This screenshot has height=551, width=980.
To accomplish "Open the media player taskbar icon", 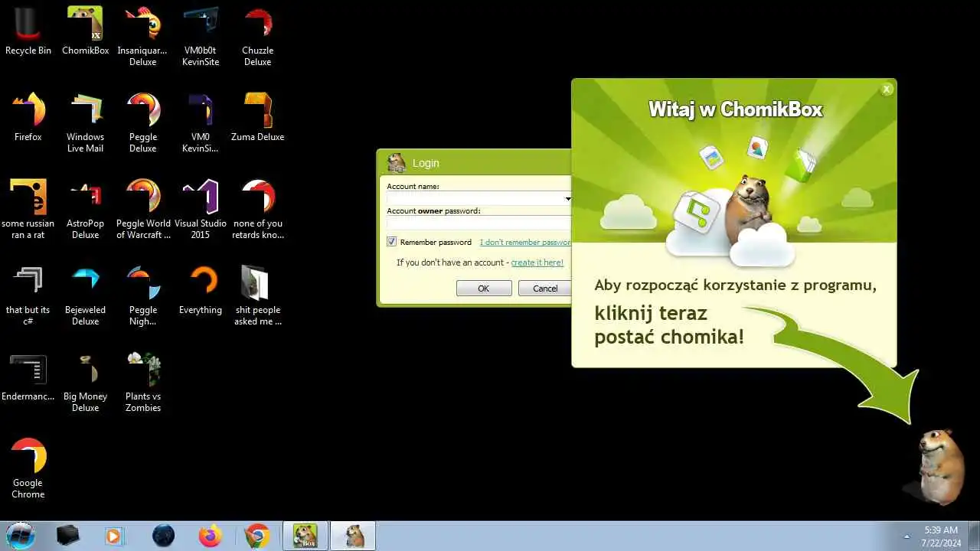I will [114, 536].
